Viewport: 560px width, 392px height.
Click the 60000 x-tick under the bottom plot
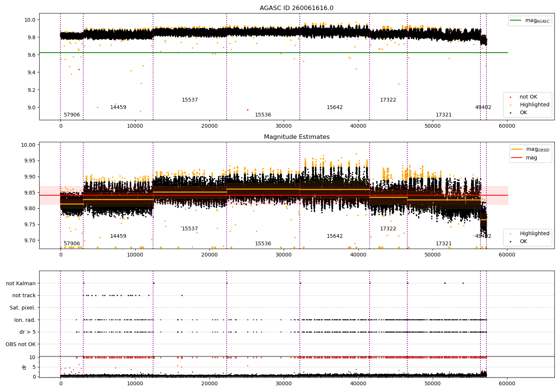507,383
